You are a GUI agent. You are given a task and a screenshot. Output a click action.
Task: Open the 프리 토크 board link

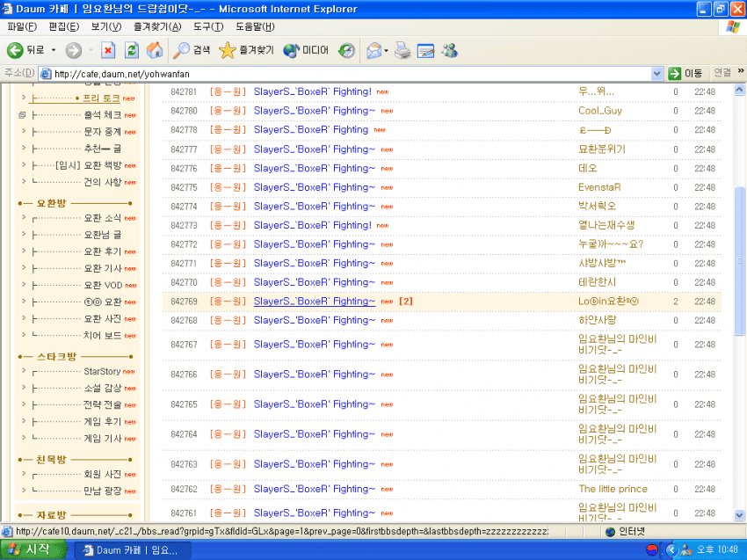(x=101, y=98)
